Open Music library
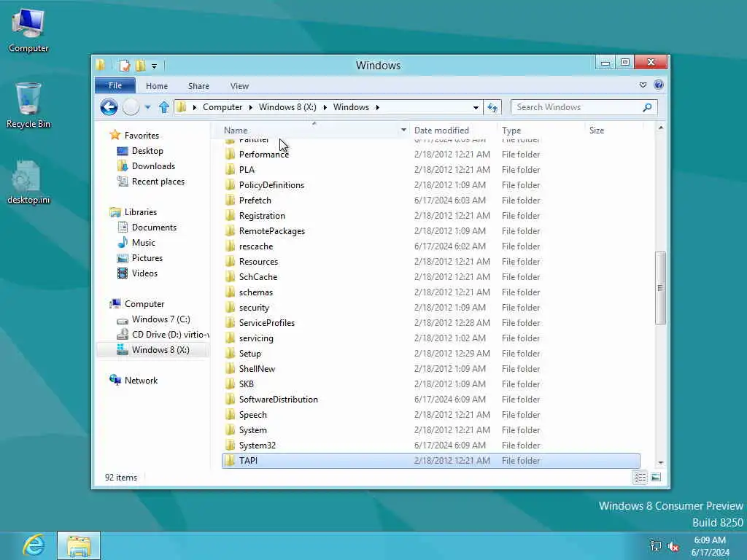The image size is (747, 560). pyautogui.click(x=144, y=243)
